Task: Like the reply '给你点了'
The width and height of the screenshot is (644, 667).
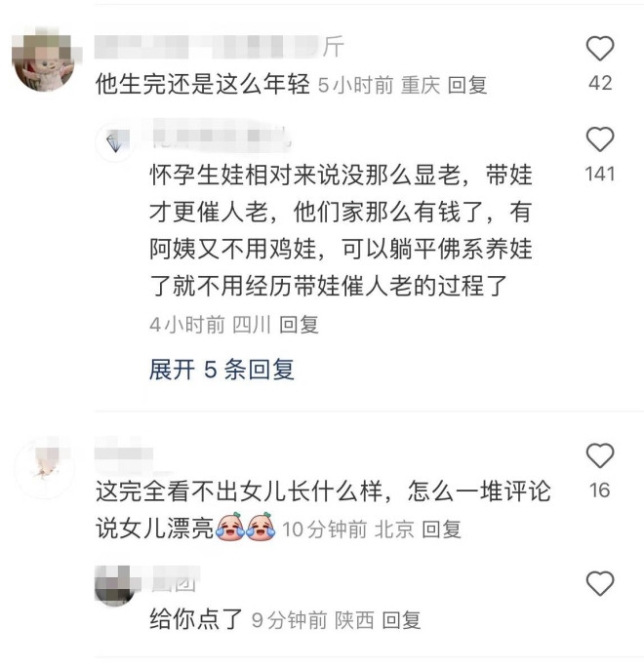Action: (x=600, y=583)
